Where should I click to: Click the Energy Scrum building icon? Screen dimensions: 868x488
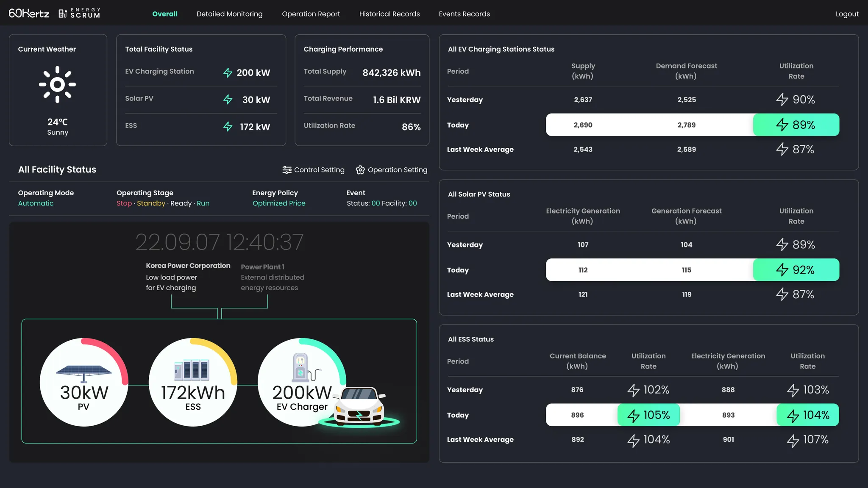(x=63, y=14)
